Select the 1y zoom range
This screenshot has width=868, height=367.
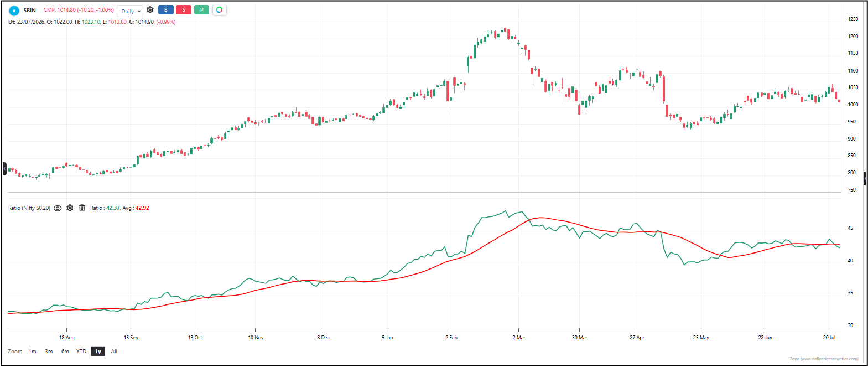98,352
